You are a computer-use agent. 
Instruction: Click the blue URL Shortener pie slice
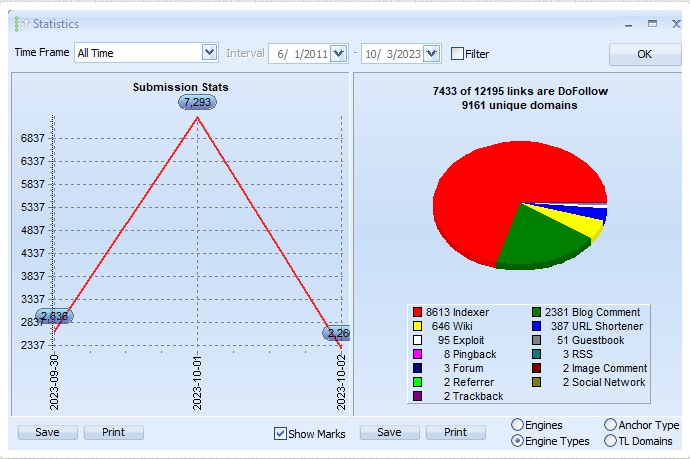click(x=592, y=213)
